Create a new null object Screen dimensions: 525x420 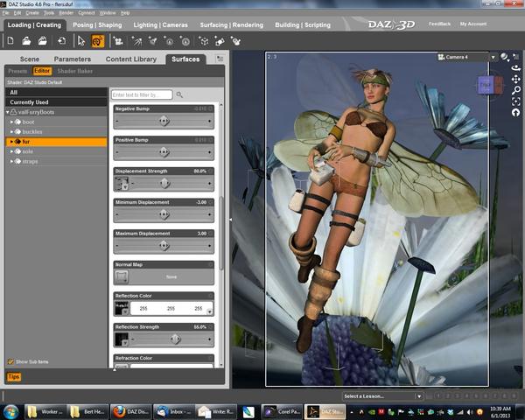tap(220, 41)
